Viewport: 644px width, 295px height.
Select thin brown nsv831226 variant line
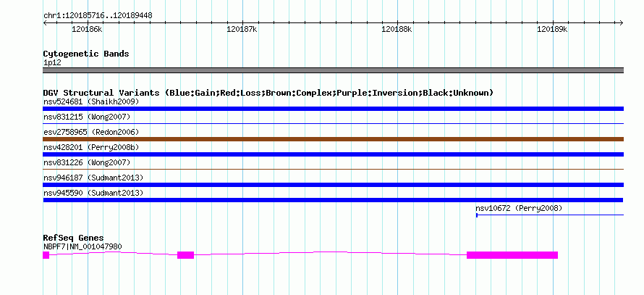(x=333, y=169)
